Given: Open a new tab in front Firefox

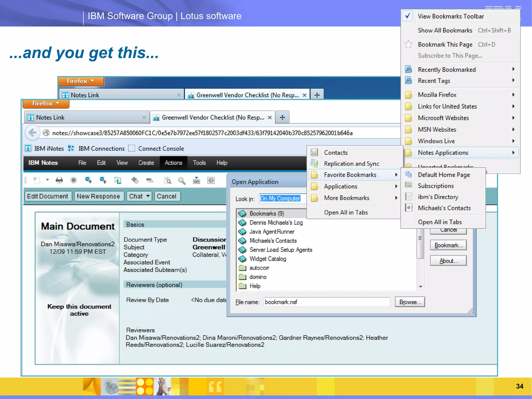Looking at the screenshot, I should (282, 117).
